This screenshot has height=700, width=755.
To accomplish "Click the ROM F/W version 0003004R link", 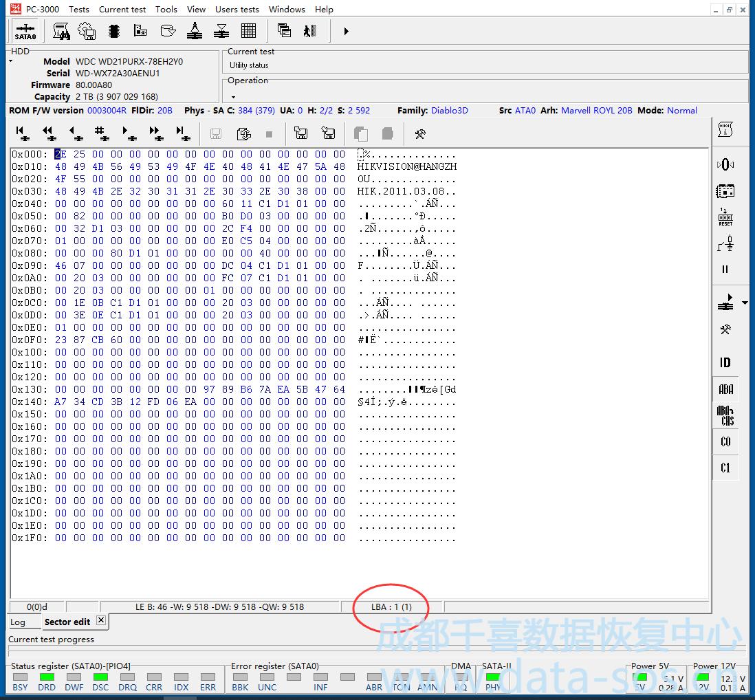I will [x=106, y=111].
